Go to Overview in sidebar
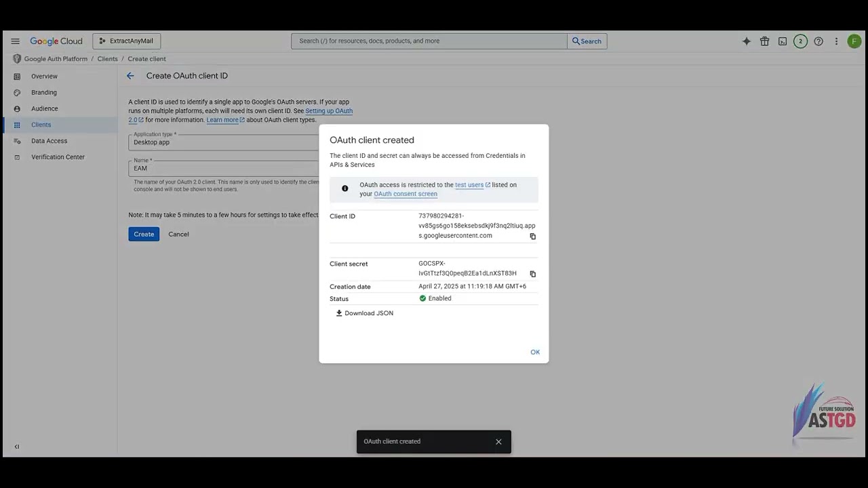 [44, 77]
